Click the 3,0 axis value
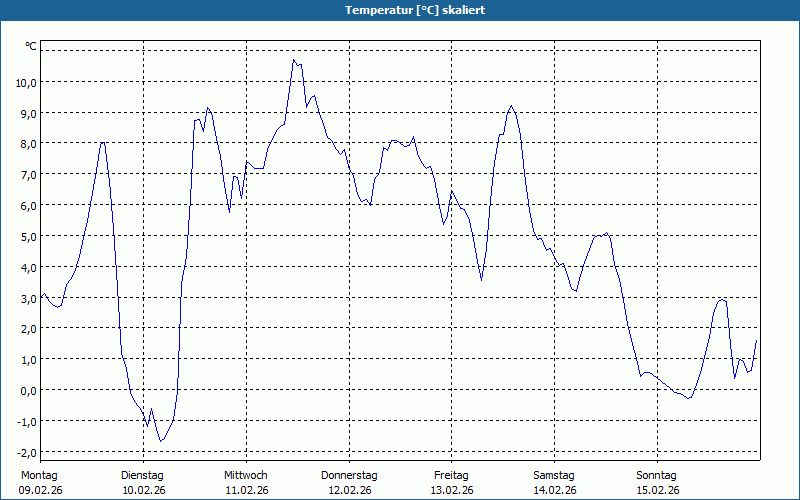The width and height of the screenshot is (800, 500). [29, 299]
